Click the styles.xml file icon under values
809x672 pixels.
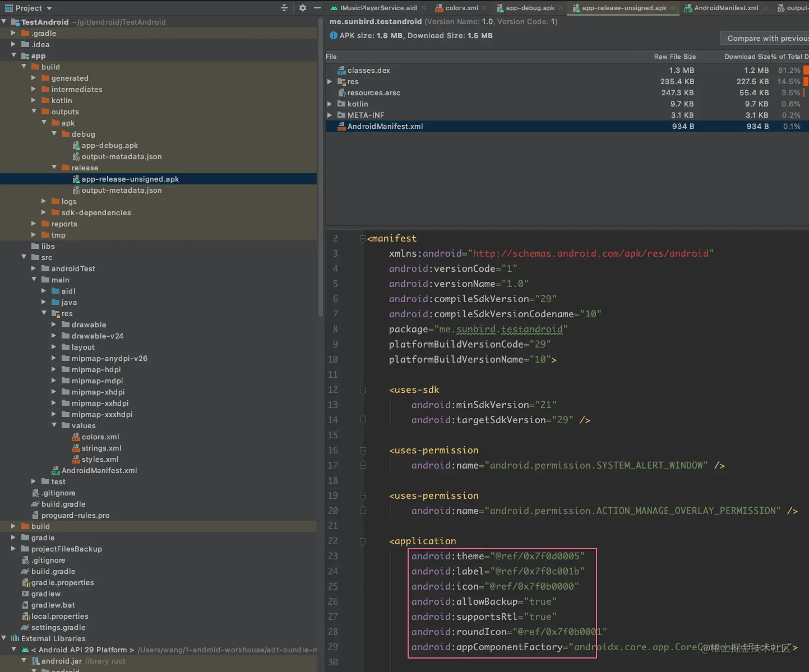[x=76, y=459]
